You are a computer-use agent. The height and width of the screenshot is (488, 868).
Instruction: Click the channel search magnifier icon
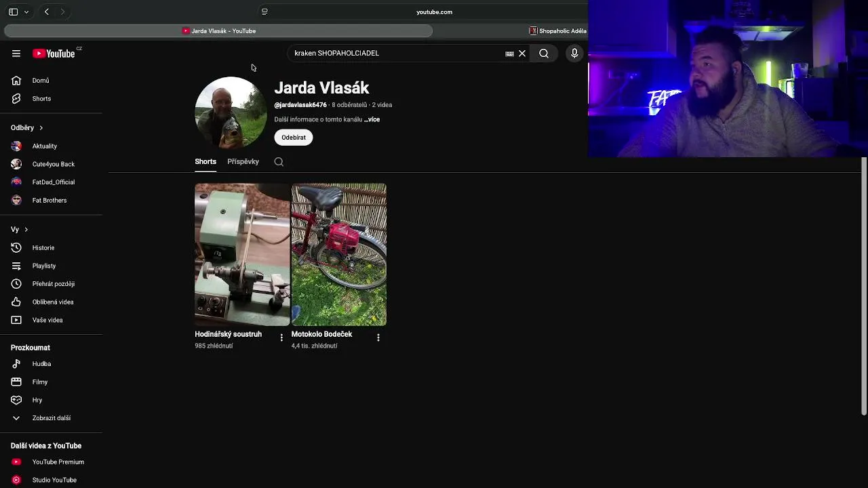click(279, 162)
